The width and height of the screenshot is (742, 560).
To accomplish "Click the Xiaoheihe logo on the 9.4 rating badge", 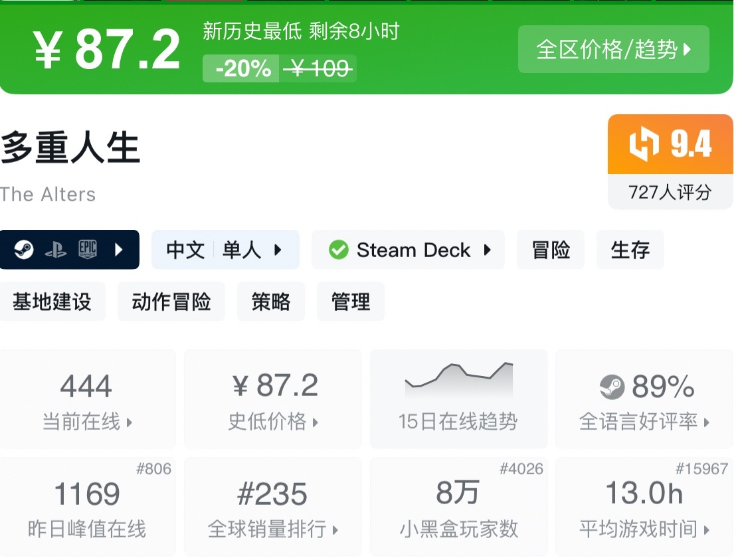I will click(644, 144).
